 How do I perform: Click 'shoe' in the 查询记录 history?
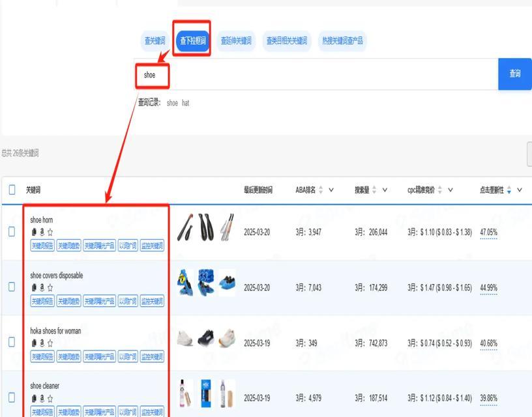(x=172, y=103)
